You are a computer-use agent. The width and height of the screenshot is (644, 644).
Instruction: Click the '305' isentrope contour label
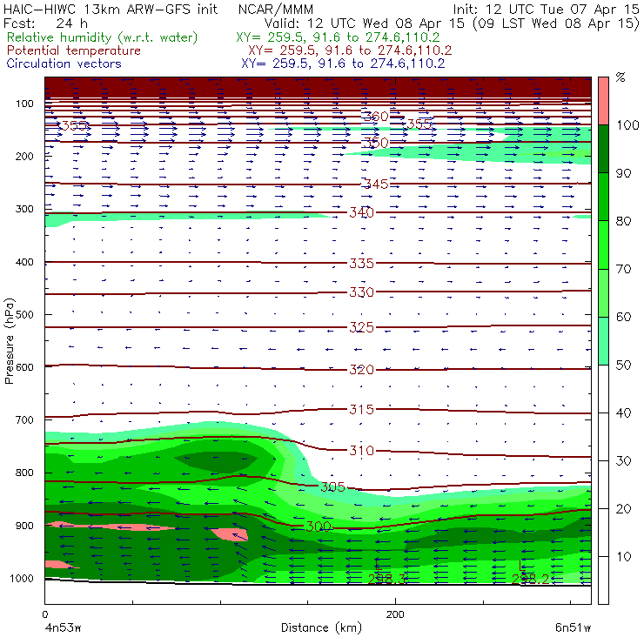(x=332, y=487)
